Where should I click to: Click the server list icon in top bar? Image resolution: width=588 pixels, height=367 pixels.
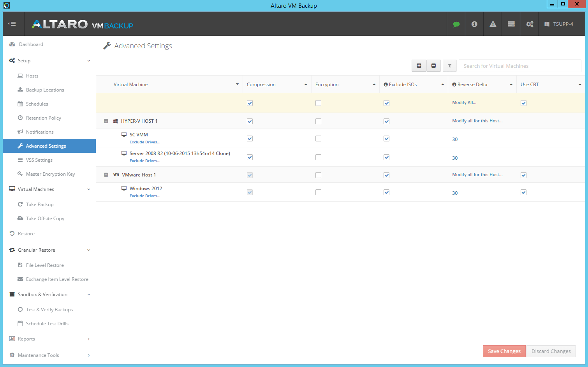(511, 24)
